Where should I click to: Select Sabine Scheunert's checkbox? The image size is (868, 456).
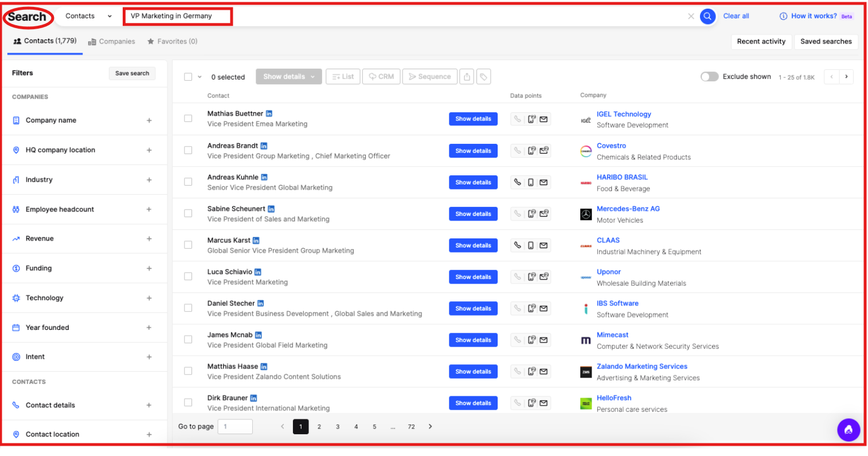coord(188,213)
